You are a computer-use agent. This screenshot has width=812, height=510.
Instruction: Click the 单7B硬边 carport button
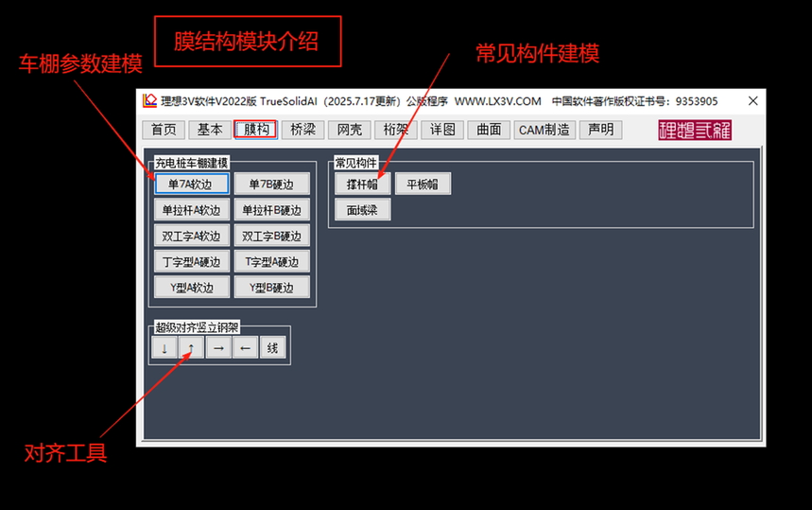pos(272,184)
